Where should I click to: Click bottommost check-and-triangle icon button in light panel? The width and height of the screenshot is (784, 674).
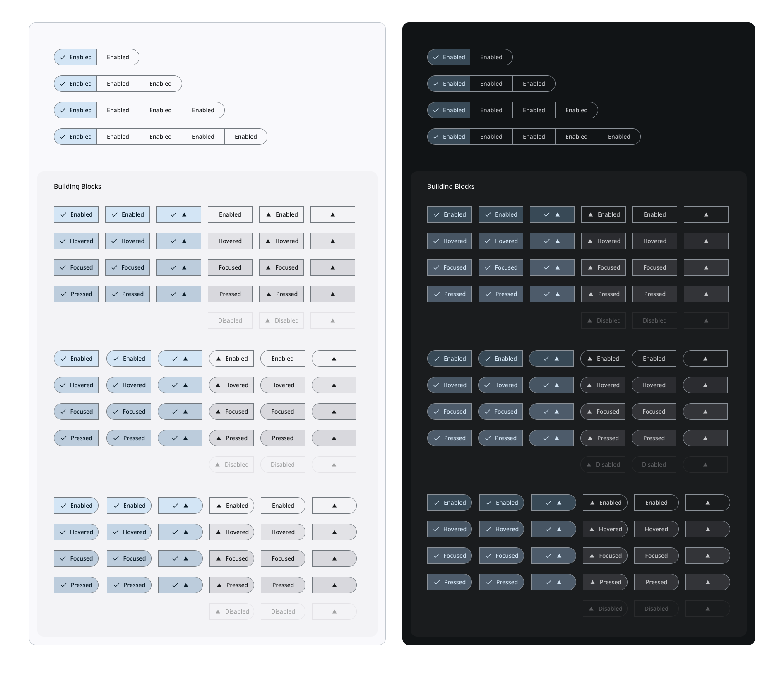coord(180,585)
